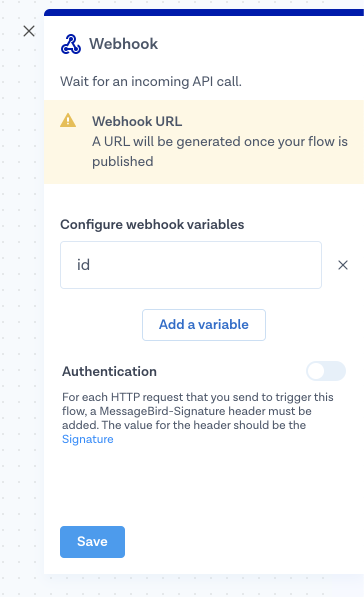
Task: Click the MessageBird-Signature header description text
Action: click(197, 411)
